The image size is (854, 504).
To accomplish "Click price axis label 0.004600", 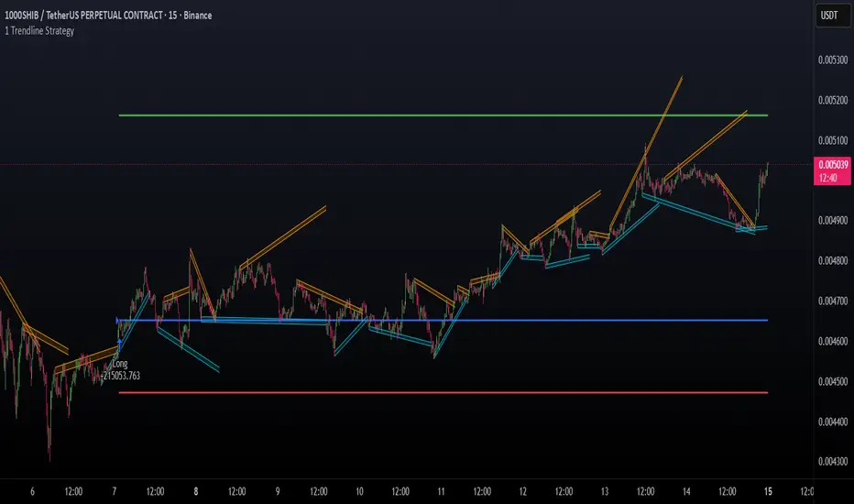I will pos(833,342).
